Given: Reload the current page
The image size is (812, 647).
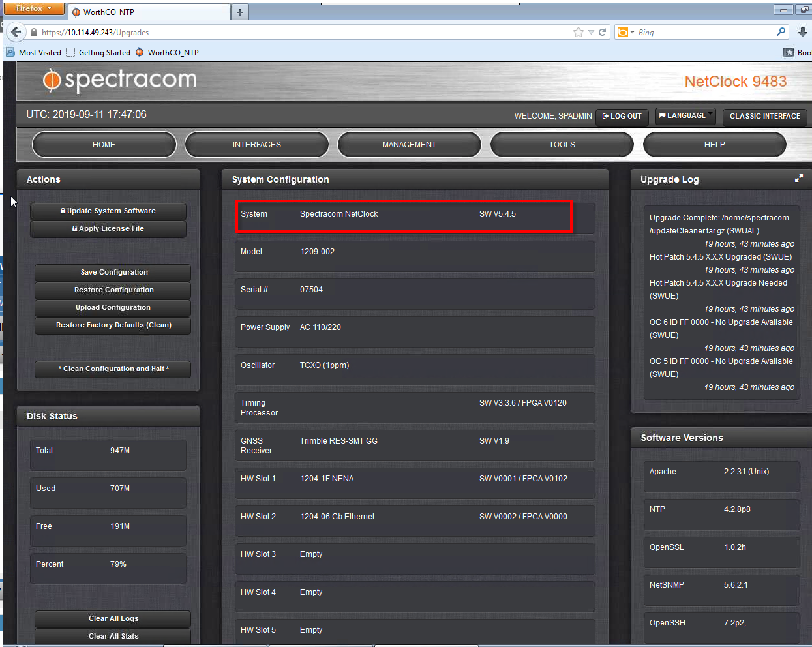Looking at the screenshot, I should (x=603, y=32).
